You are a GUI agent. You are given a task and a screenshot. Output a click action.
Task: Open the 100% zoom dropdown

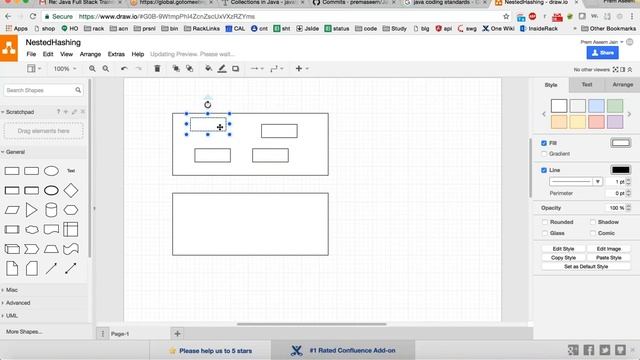tap(65, 69)
